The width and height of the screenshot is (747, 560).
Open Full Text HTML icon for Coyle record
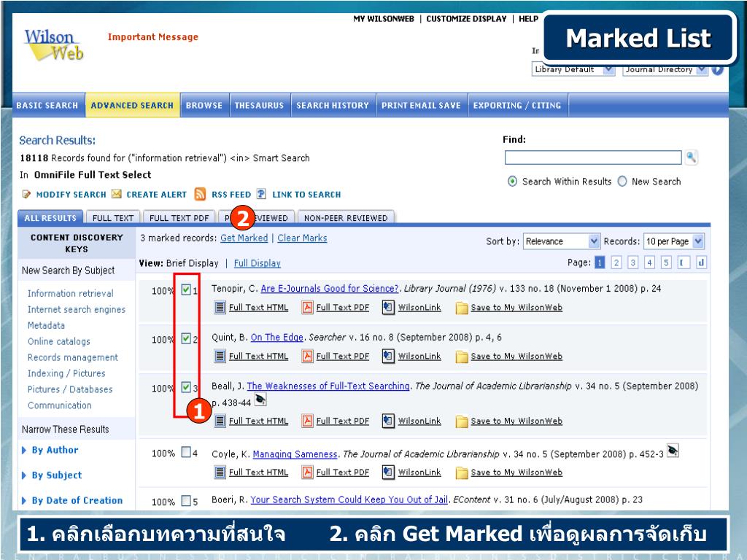pyautogui.click(x=220, y=472)
